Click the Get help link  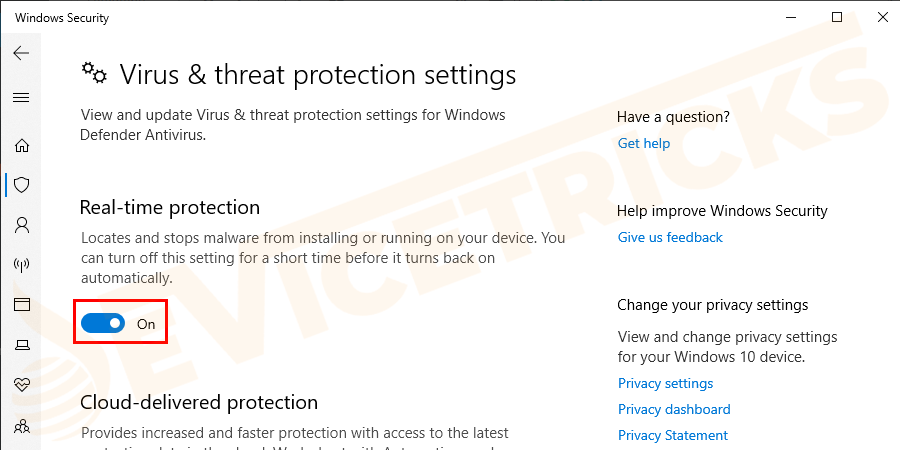(x=644, y=143)
